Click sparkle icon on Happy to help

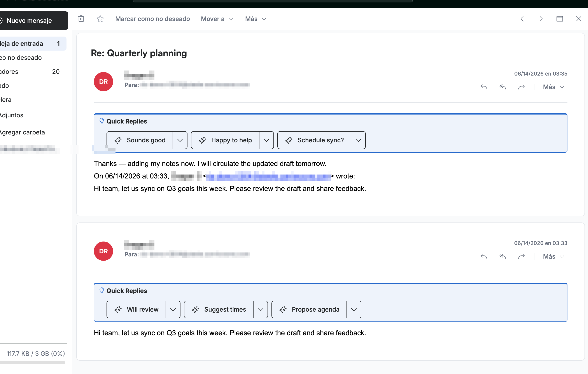pos(202,140)
